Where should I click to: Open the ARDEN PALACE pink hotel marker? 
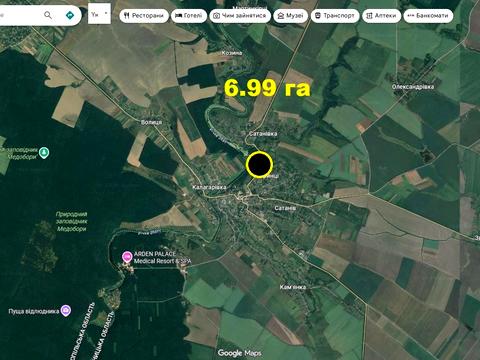coord(127,257)
